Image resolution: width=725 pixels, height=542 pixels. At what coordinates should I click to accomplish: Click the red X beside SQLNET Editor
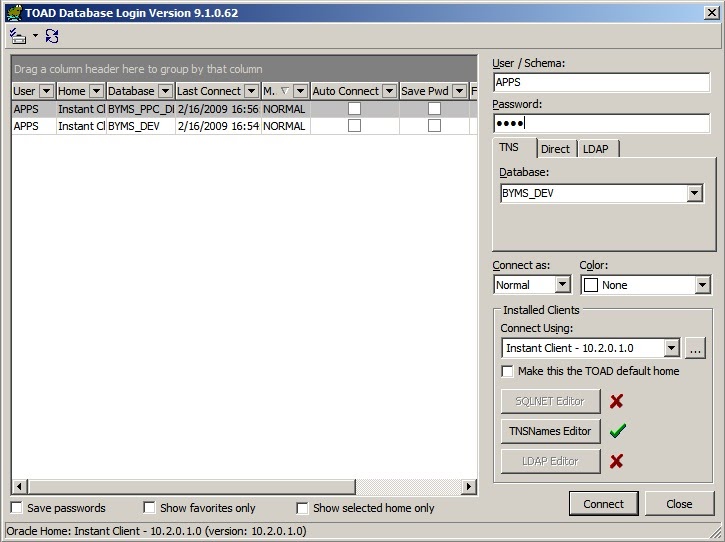click(x=616, y=401)
